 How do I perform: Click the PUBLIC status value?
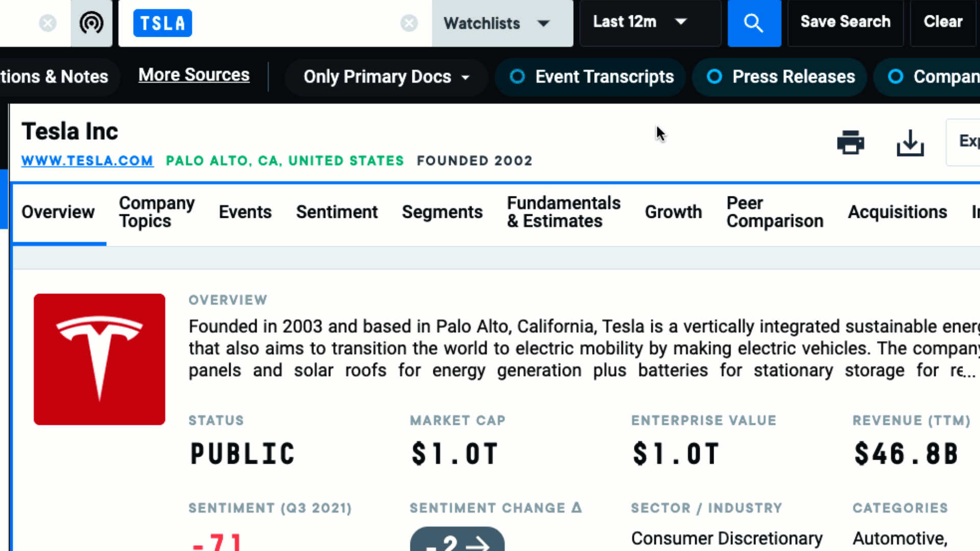click(242, 454)
